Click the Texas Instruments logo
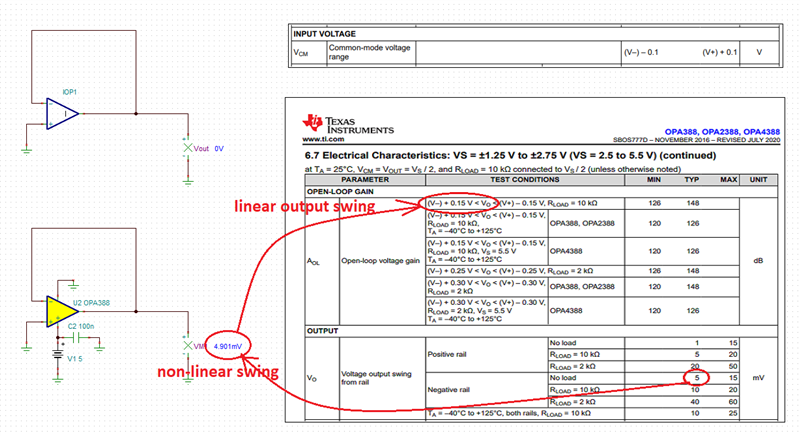 (348, 125)
